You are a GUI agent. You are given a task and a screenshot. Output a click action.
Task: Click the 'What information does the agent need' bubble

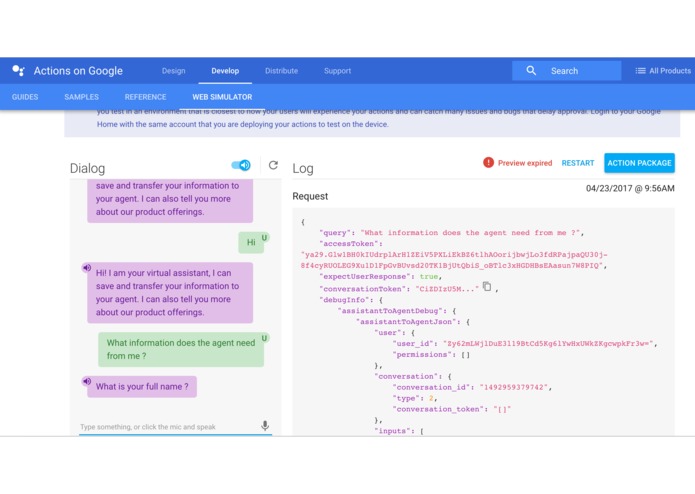(x=181, y=349)
